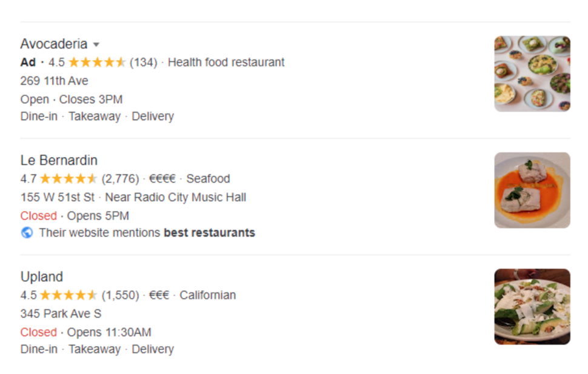
Task: Click the Le Bernardin restaurant name
Action: [x=59, y=160]
